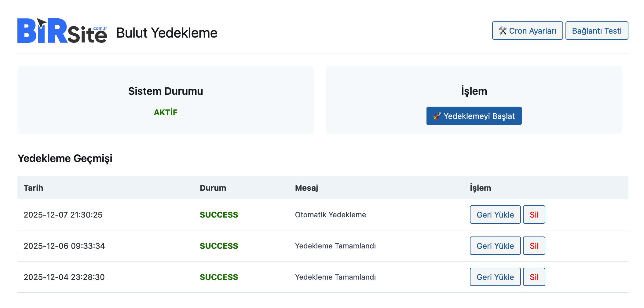Open Cron Ayarları settings
The image size is (644, 308).
point(527,31)
